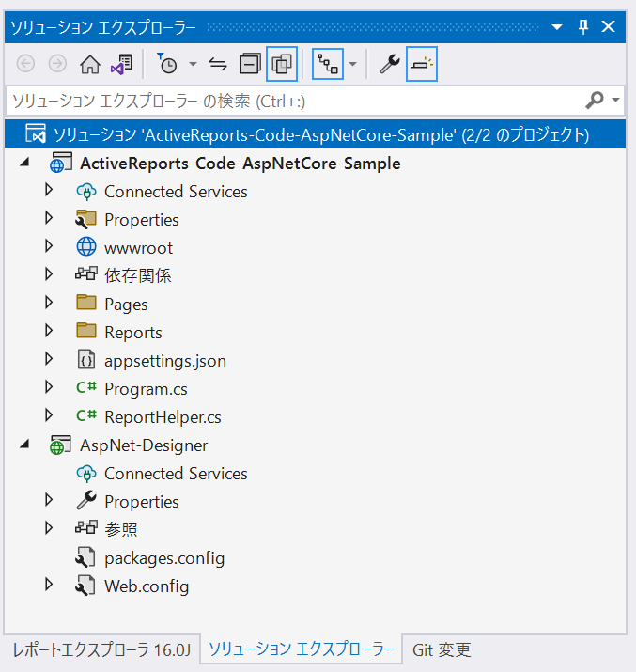Click the AspNet-Designer project icon
This screenshot has height=672, width=636.
click(60, 445)
